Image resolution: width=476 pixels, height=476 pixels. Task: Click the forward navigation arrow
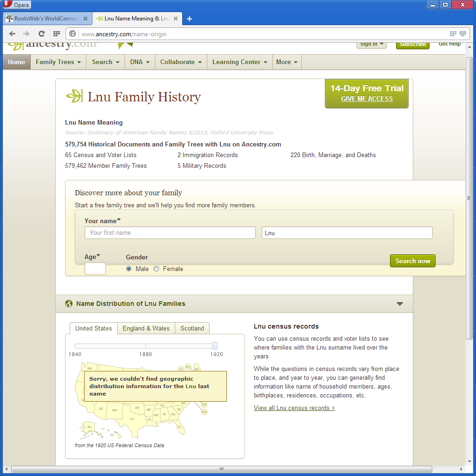point(26,33)
